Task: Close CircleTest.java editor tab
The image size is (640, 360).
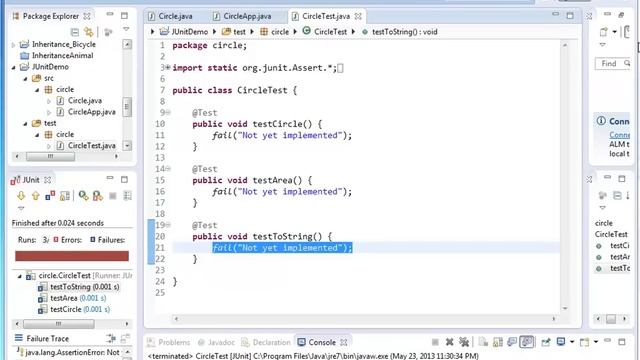Action: pyautogui.click(x=358, y=16)
